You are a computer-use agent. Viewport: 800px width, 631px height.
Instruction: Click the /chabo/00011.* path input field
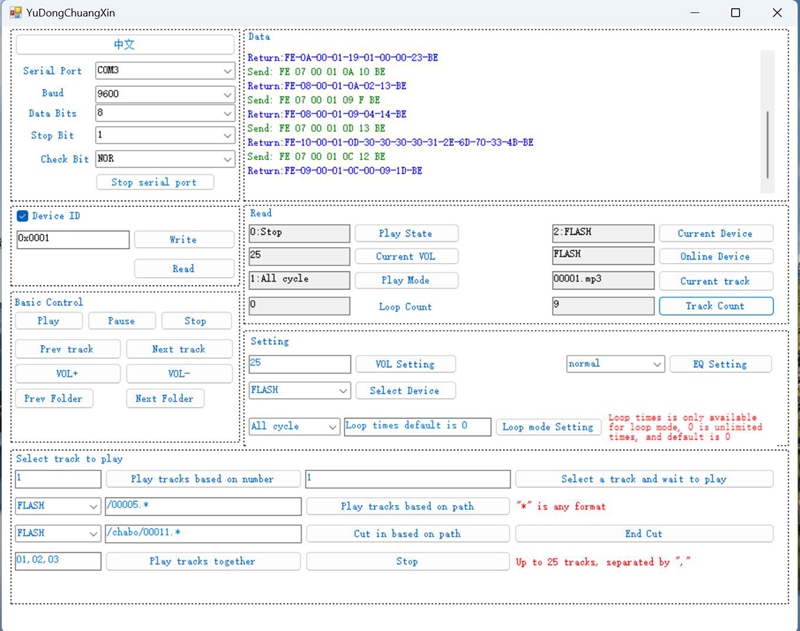pos(203,534)
